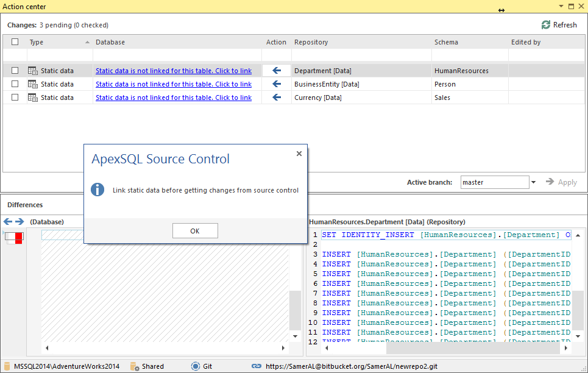Viewport: 588px width, 373px height.
Task: Toggle the select-all checkbox in header
Action: tap(15, 41)
